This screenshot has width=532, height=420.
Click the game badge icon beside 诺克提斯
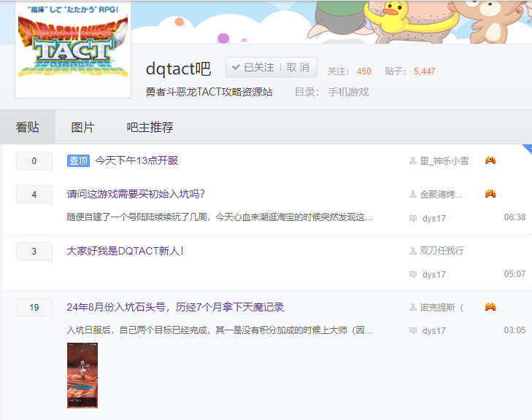point(490,307)
